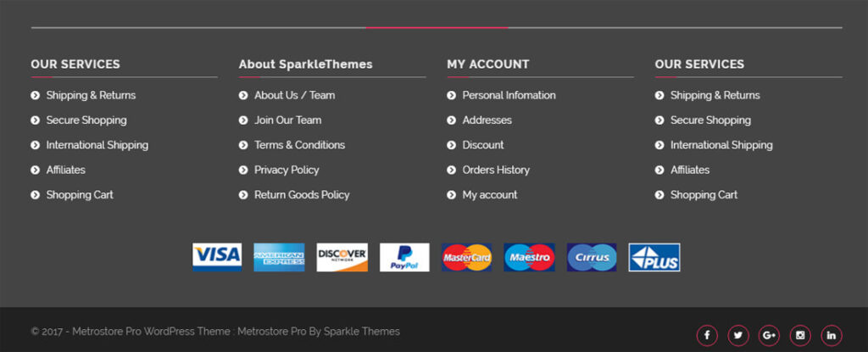Open the Twitter social icon
Viewport: 868px width, 352px height.
tap(737, 335)
